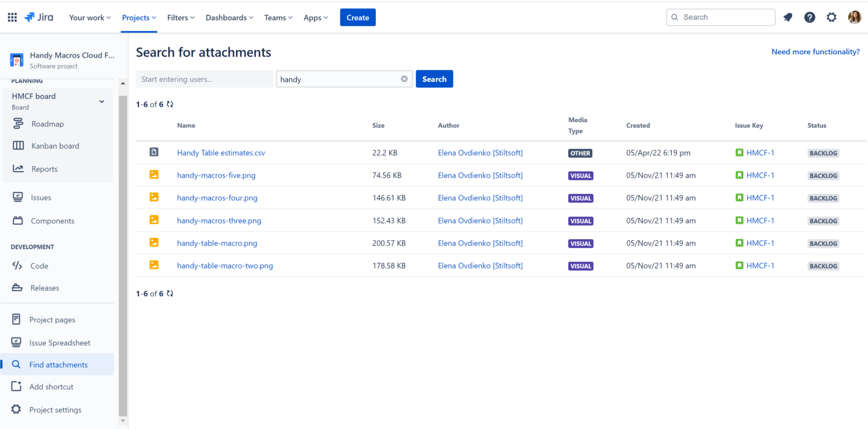The image size is (868, 429).
Task: Collapse the HMCF board chevron
Action: click(102, 101)
